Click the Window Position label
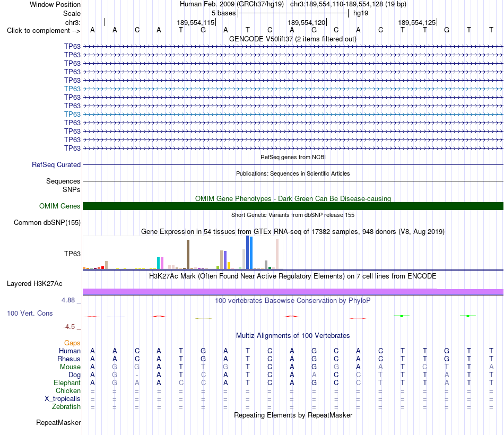This screenshot has width=504, height=435. [x=55, y=4]
